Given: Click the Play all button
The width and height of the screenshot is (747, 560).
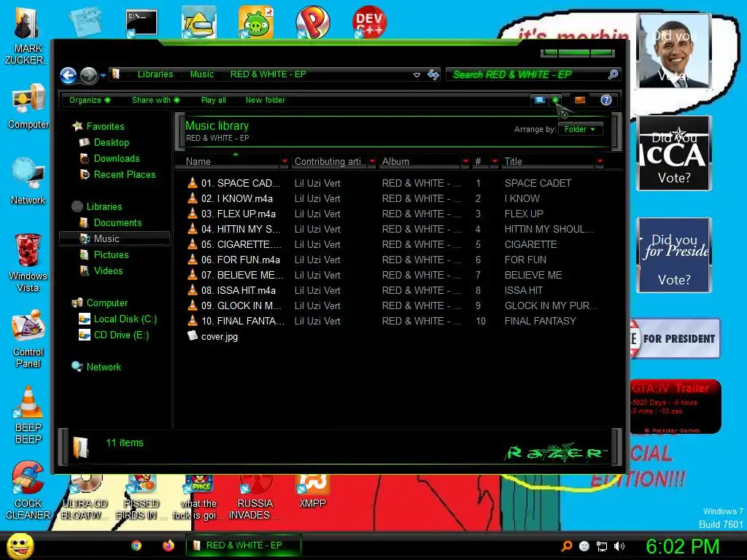Looking at the screenshot, I should tap(214, 100).
